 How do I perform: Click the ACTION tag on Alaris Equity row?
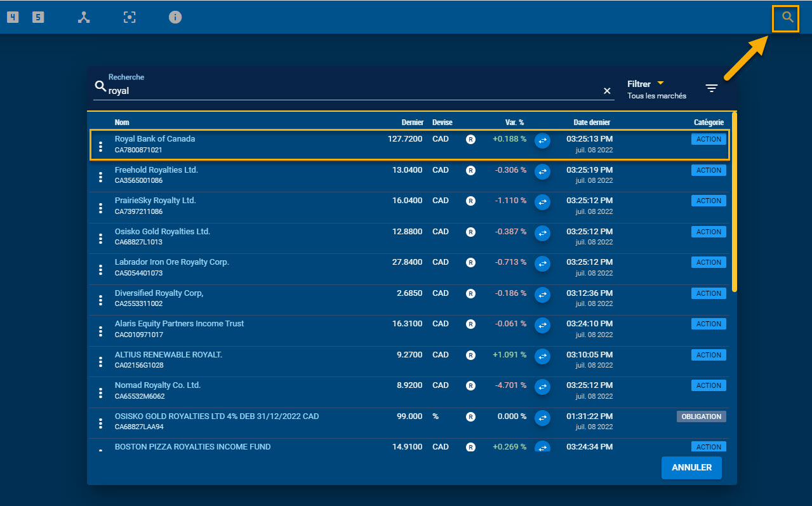[x=708, y=324]
